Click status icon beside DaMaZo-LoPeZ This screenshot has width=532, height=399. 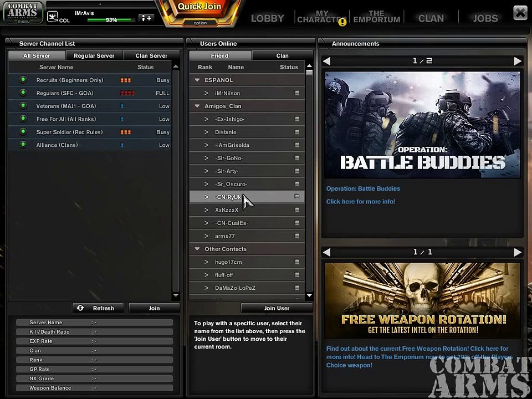(297, 288)
